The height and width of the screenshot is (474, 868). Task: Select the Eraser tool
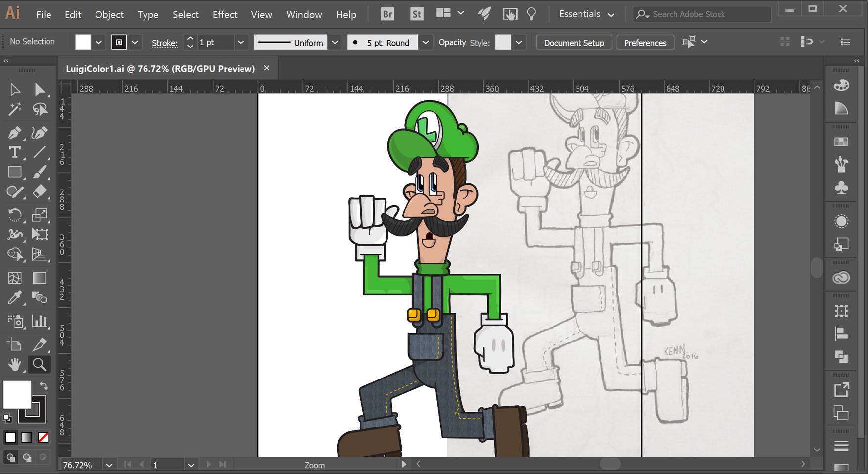coord(40,192)
